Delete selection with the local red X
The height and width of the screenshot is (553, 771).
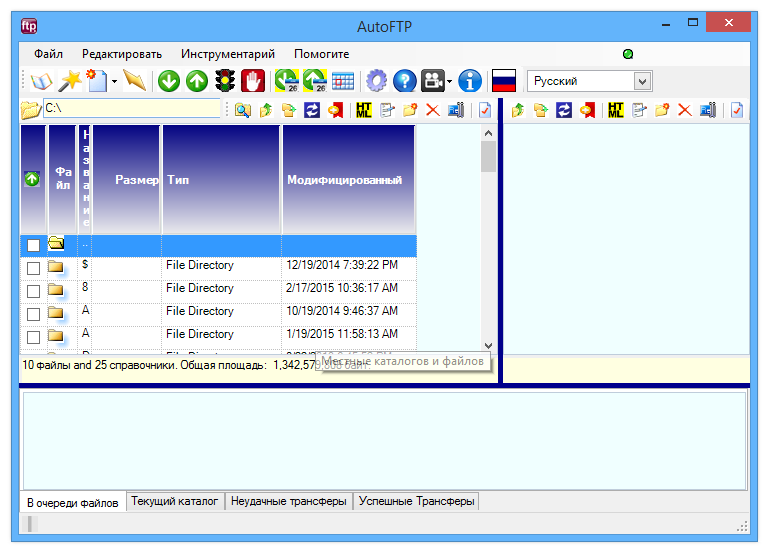pos(433,110)
